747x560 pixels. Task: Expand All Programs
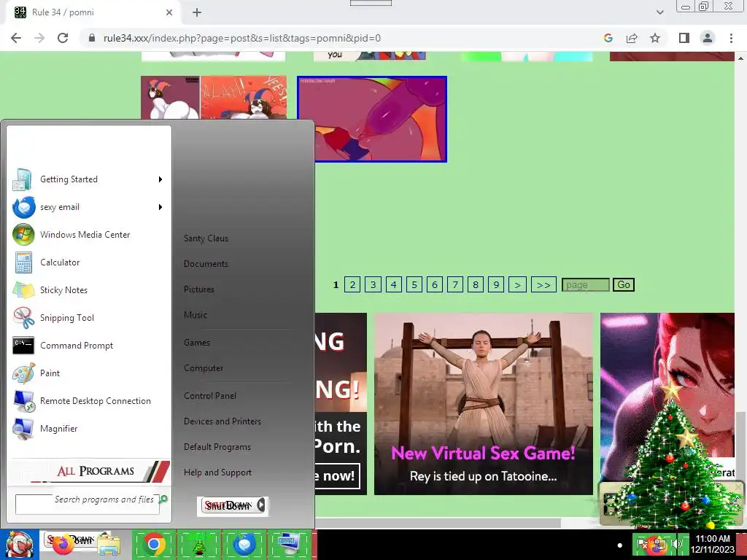[x=90, y=471]
